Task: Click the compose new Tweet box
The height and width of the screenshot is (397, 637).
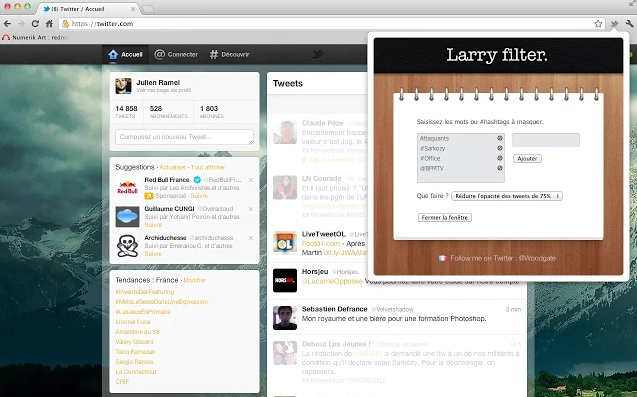Action: tap(184, 137)
